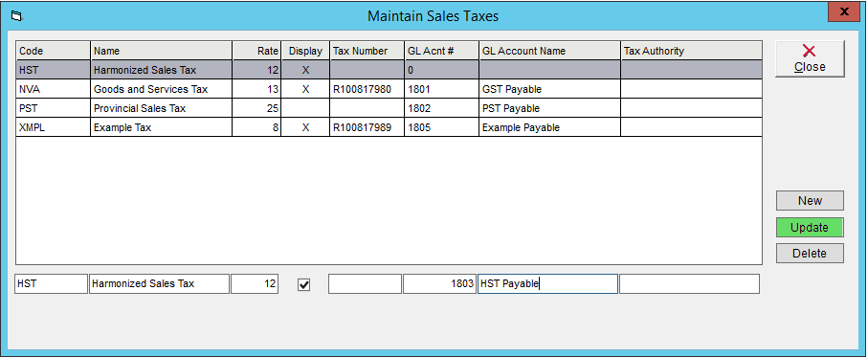Click the GL Account Name column header
Screen dimensions: 868x358
coord(549,51)
